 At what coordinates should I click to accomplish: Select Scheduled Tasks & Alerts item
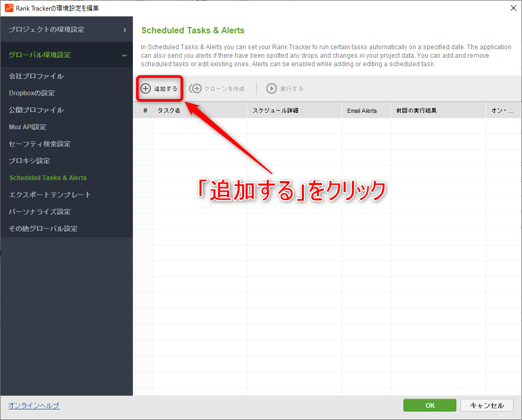(x=48, y=178)
